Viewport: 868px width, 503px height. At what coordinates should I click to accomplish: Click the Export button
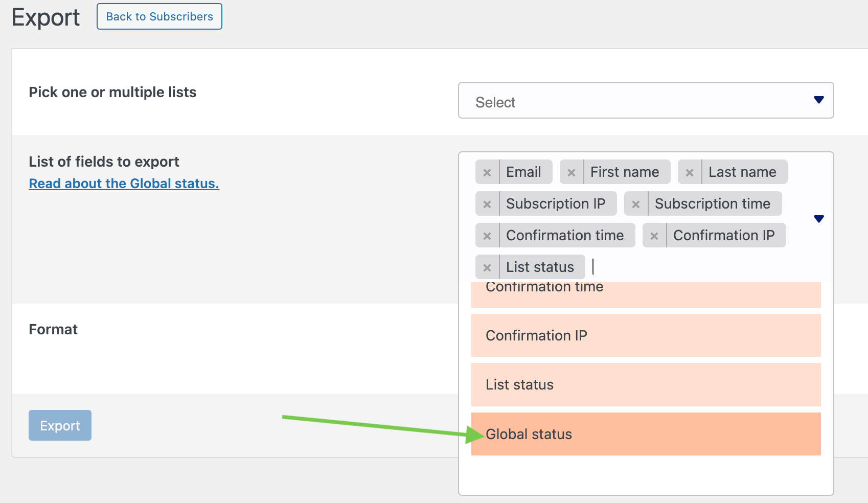coord(60,425)
